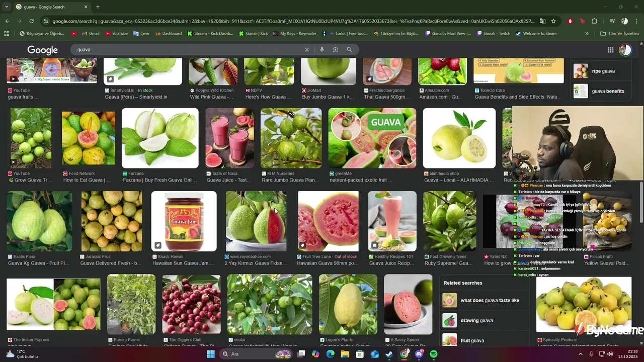
Task: Click the taskbar Ara search box
Action: click(257, 354)
